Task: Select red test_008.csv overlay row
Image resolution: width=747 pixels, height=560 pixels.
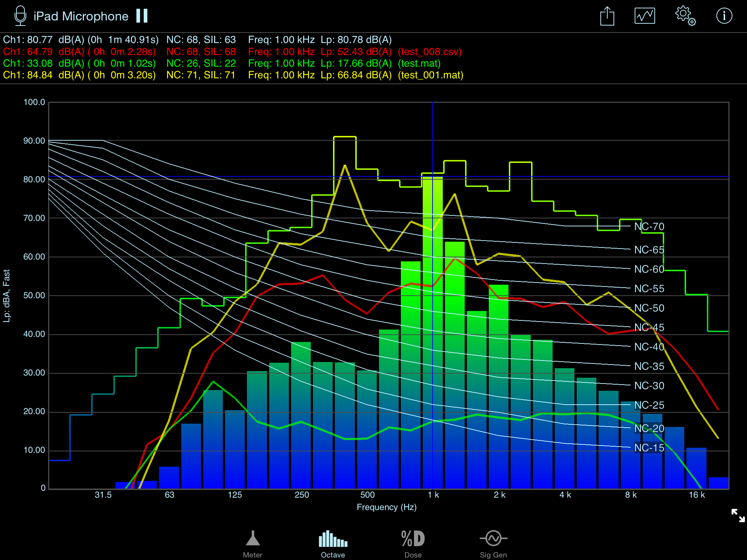Action: click(232, 52)
